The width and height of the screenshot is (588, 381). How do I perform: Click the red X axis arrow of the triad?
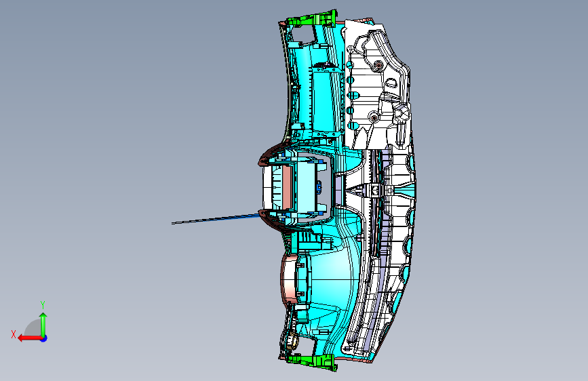click(x=29, y=338)
